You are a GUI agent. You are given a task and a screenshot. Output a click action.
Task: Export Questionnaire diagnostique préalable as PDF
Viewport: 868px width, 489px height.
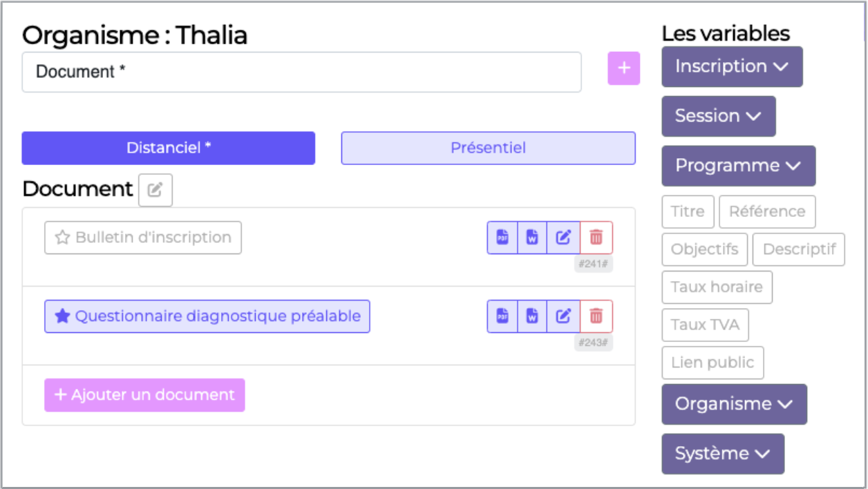(x=502, y=316)
